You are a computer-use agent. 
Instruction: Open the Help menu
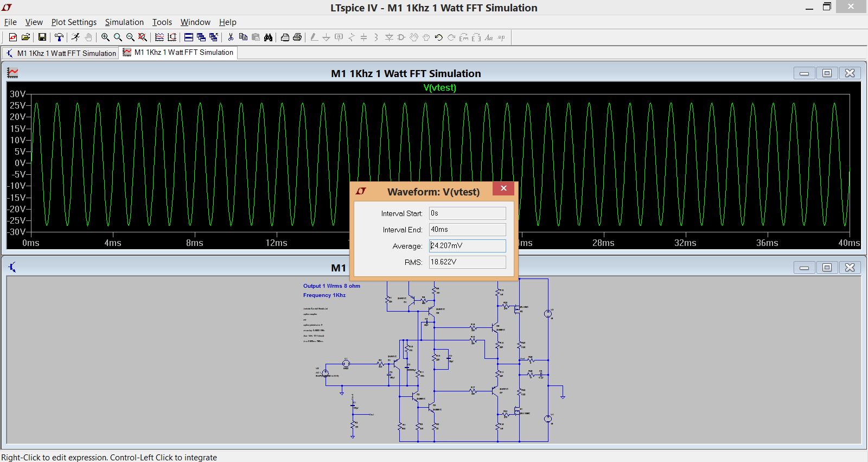point(227,22)
